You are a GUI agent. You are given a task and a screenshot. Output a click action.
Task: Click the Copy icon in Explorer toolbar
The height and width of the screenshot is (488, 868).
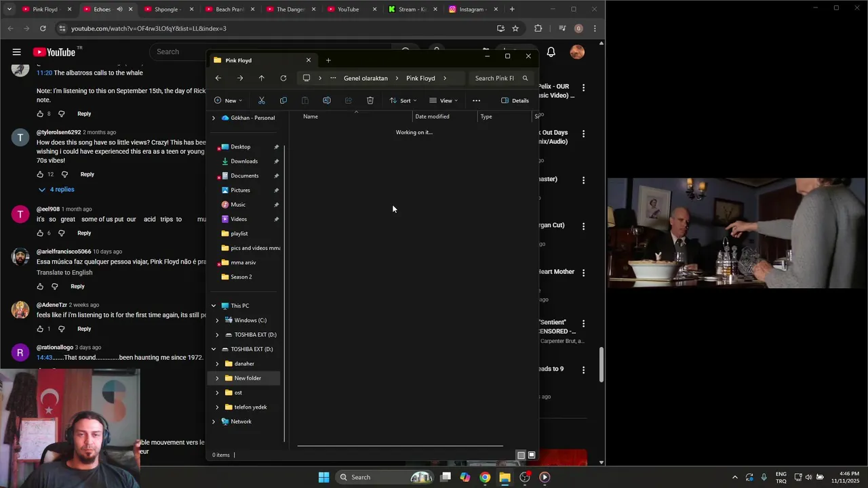coord(283,100)
